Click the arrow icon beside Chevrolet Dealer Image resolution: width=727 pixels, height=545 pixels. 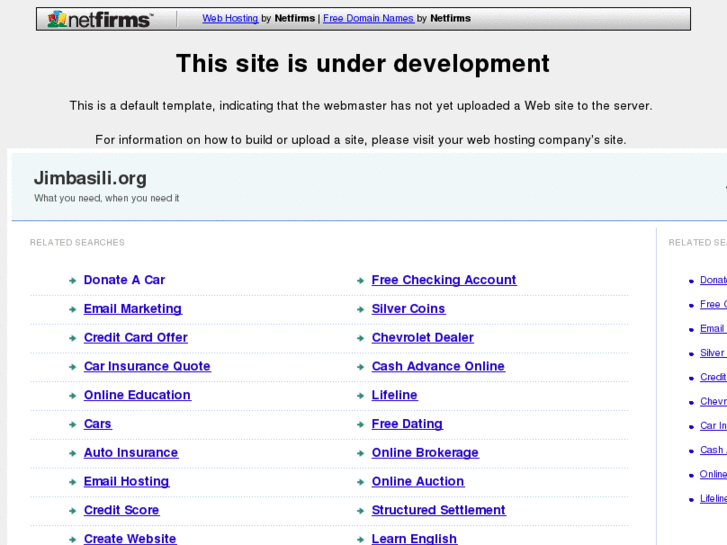click(360, 338)
